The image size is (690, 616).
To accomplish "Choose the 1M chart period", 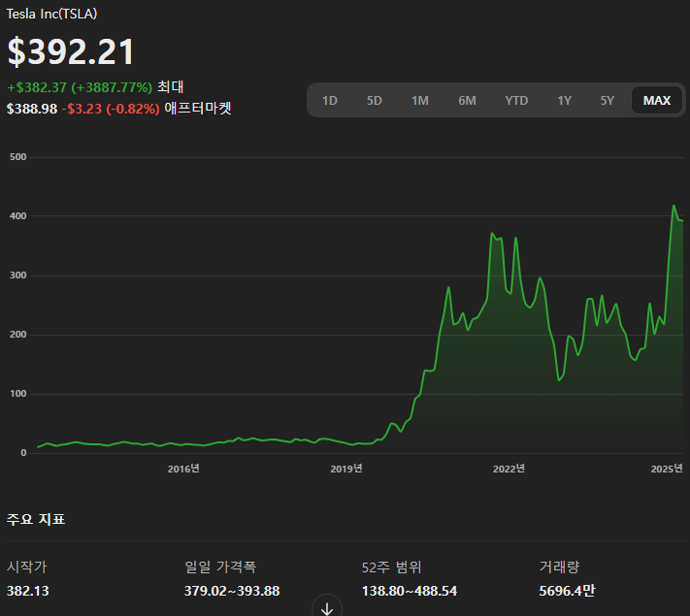I will point(420,100).
